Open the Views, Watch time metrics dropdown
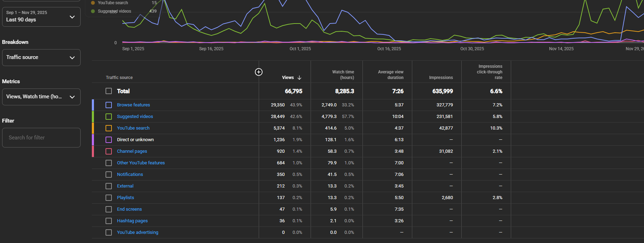Image resolution: width=644 pixels, height=243 pixels. [41, 97]
